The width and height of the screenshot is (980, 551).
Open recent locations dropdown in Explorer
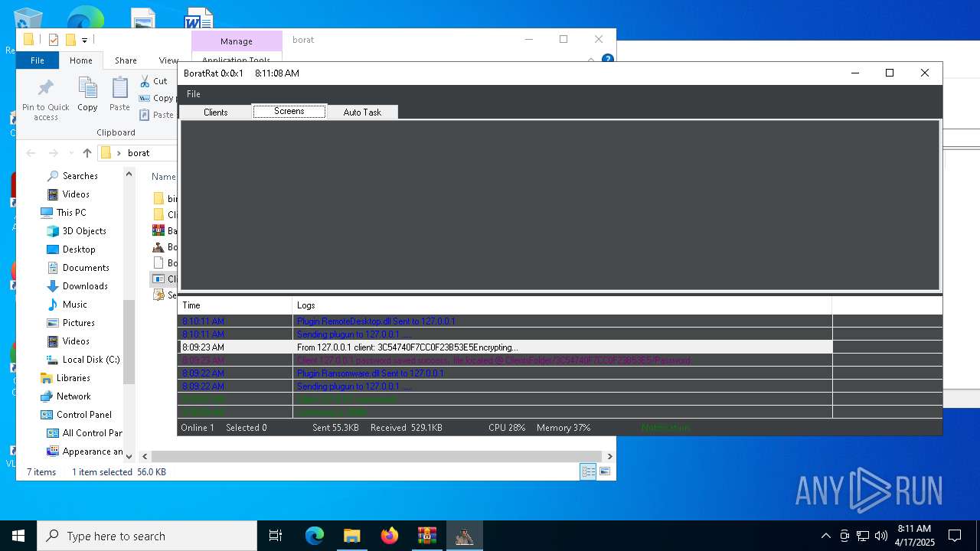pyautogui.click(x=70, y=153)
